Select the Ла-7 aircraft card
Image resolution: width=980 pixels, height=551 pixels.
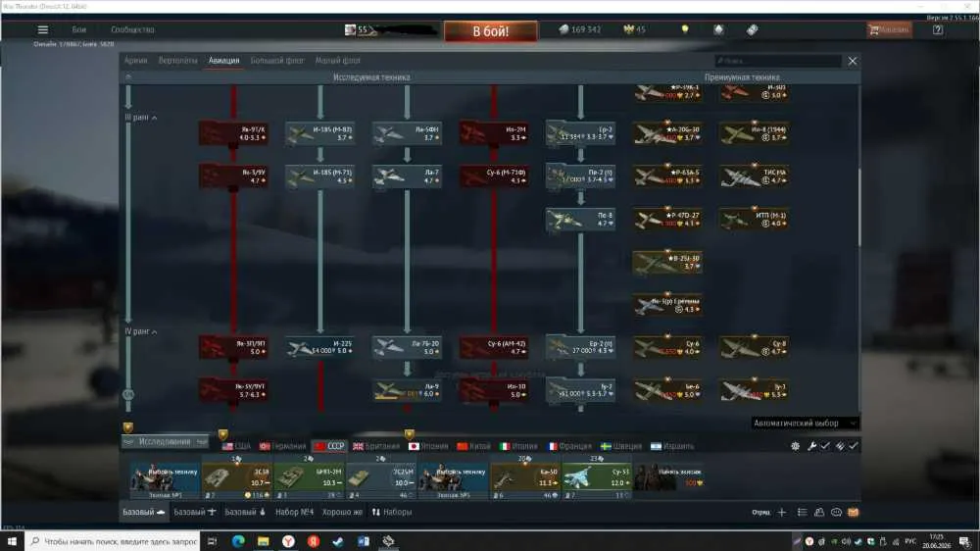click(x=407, y=176)
